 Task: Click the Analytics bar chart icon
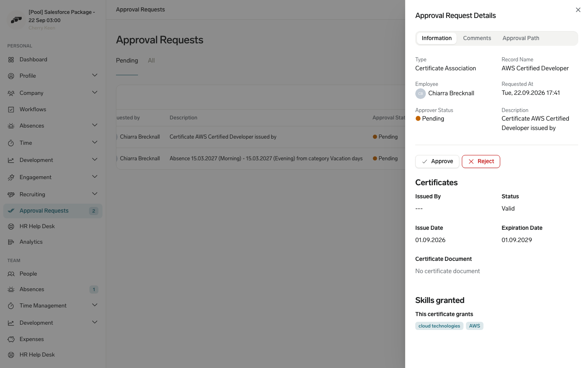coord(11,242)
